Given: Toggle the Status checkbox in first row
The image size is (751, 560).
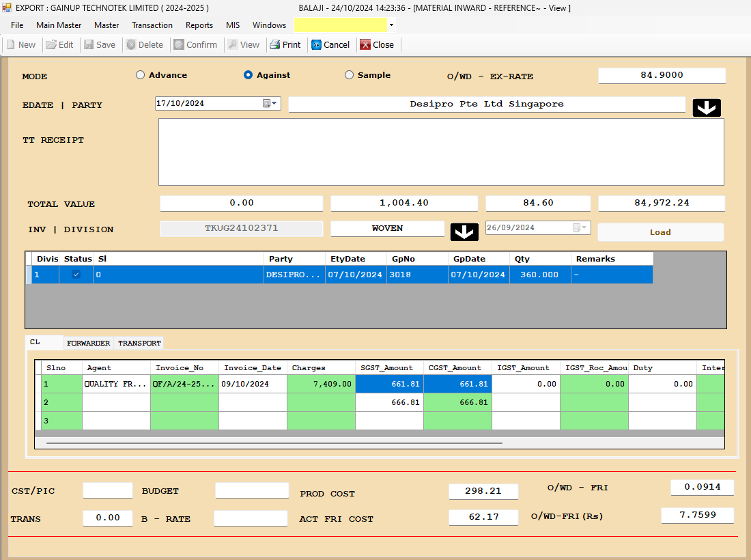Looking at the screenshot, I should pyautogui.click(x=76, y=275).
